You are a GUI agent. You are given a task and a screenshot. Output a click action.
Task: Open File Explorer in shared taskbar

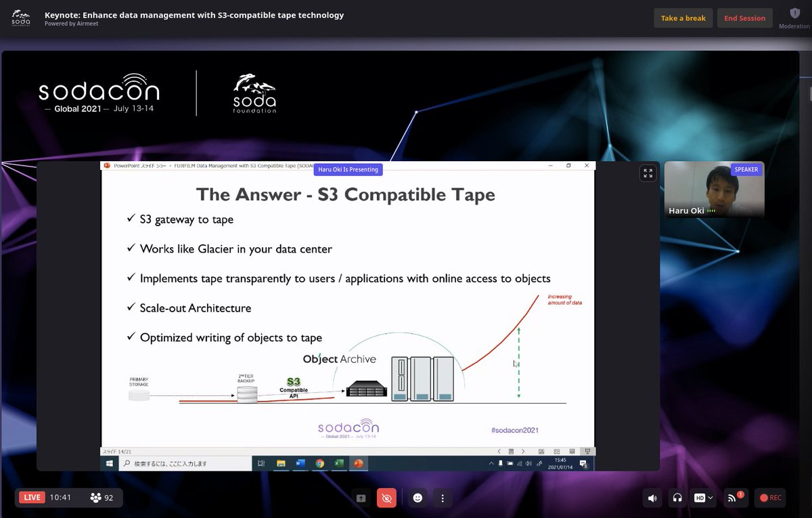pos(281,464)
